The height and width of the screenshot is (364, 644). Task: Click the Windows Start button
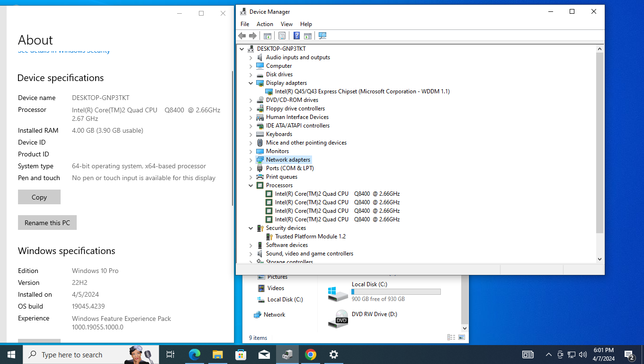(11, 355)
